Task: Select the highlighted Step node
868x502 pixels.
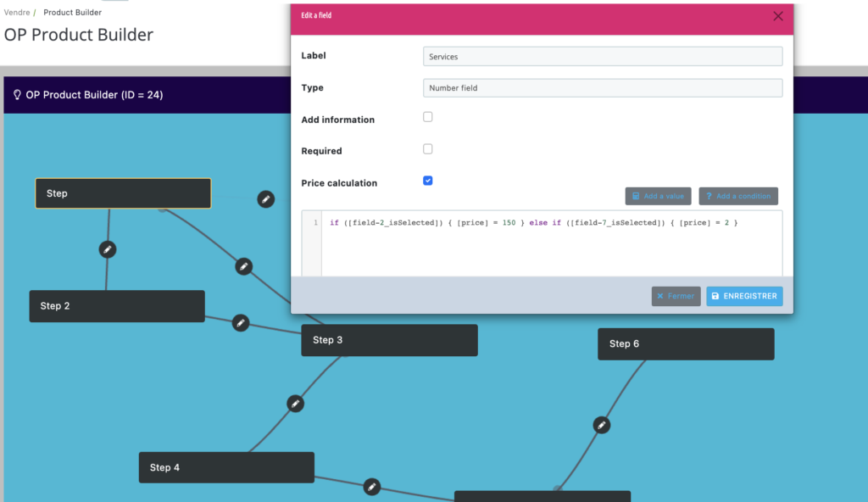Action: [123, 193]
